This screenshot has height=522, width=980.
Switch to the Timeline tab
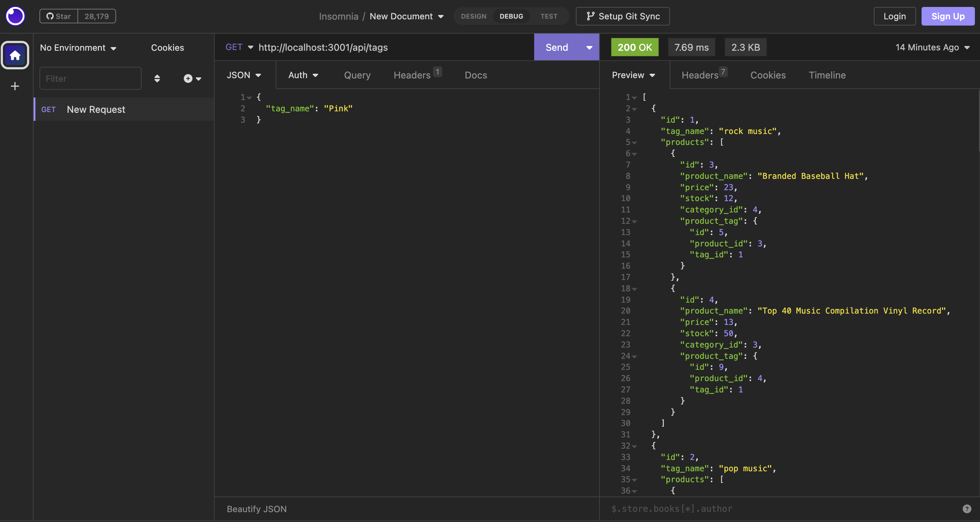pyautogui.click(x=827, y=75)
